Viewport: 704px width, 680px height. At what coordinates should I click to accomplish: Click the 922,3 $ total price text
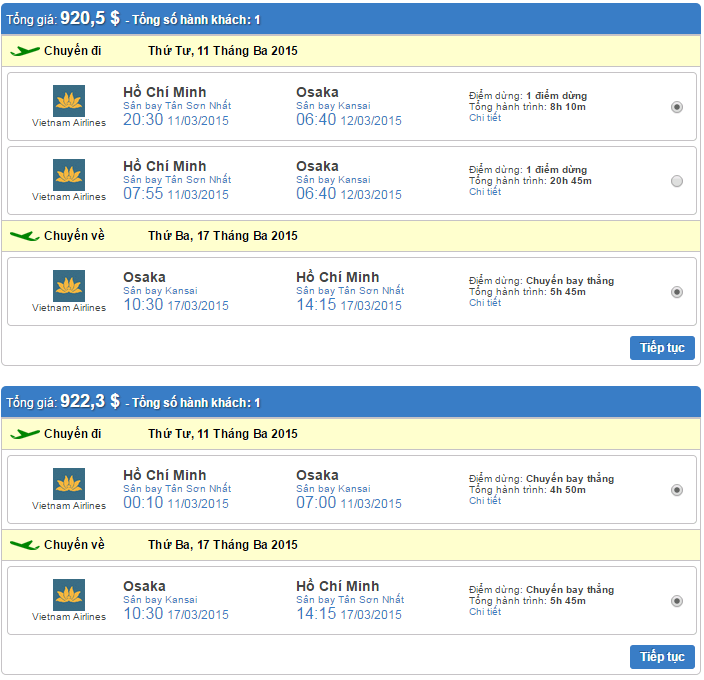pyautogui.click(x=90, y=401)
